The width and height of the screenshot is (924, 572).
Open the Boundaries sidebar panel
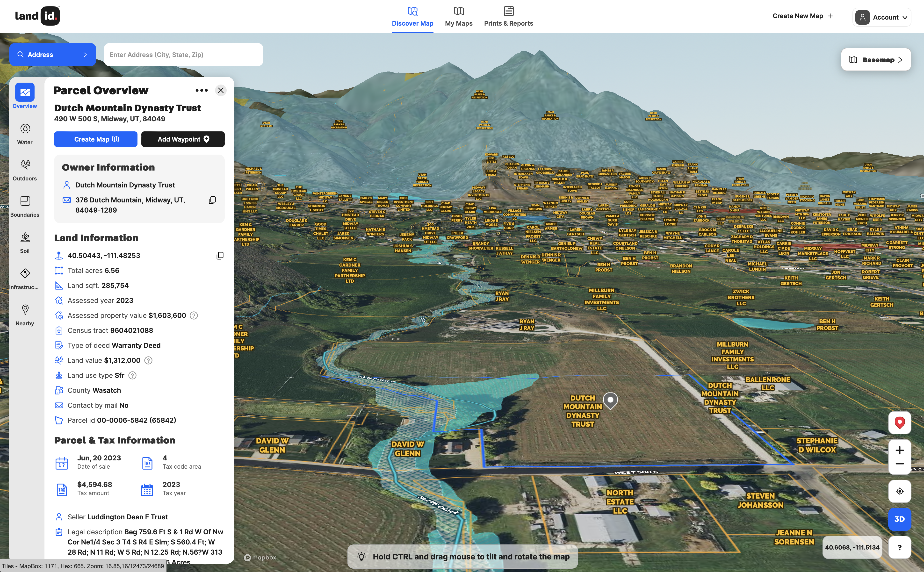pyautogui.click(x=25, y=207)
